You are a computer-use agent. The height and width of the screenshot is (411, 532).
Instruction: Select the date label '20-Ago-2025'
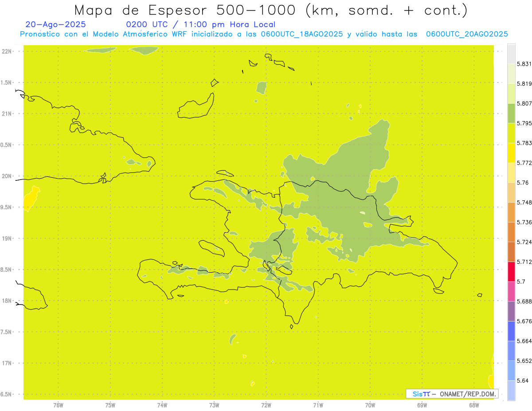click(x=56, y=24)
